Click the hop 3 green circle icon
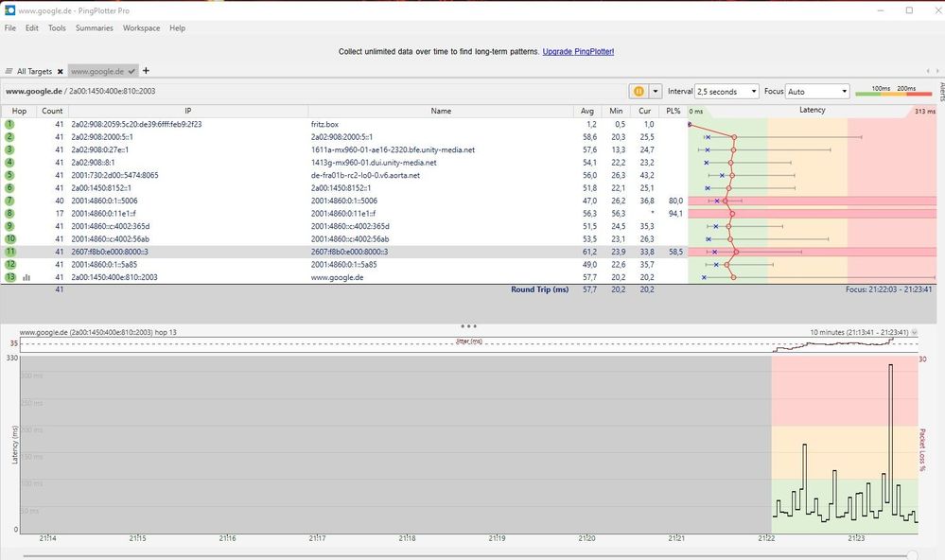 click(9, 149)
